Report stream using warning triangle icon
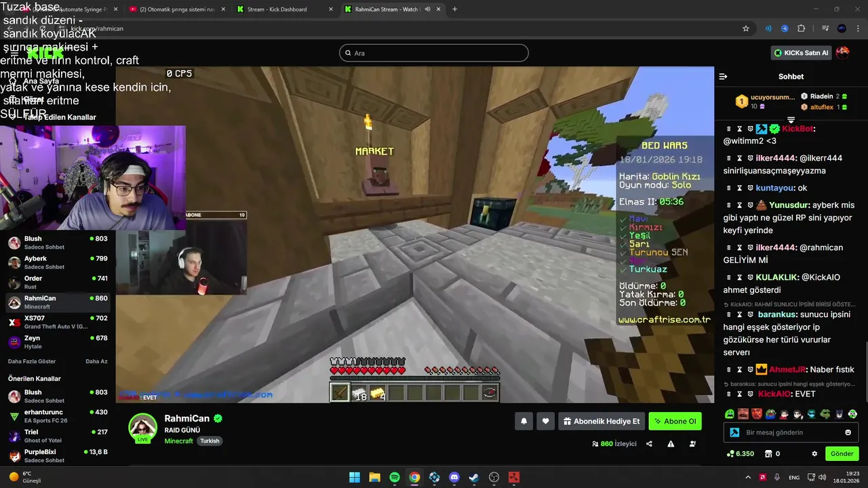 671,444
